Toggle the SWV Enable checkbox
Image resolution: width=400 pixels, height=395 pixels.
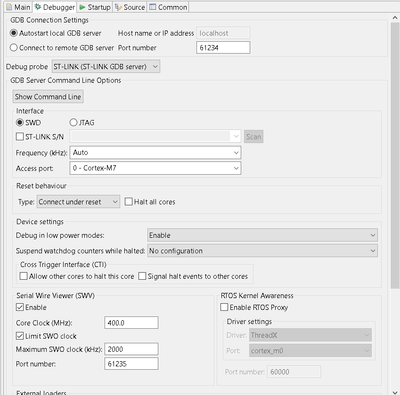point(20,307)
